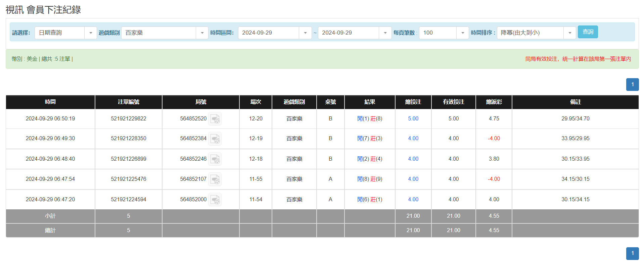
Task: Open video replay icon for round 564852384
Action: pos(215,139)
